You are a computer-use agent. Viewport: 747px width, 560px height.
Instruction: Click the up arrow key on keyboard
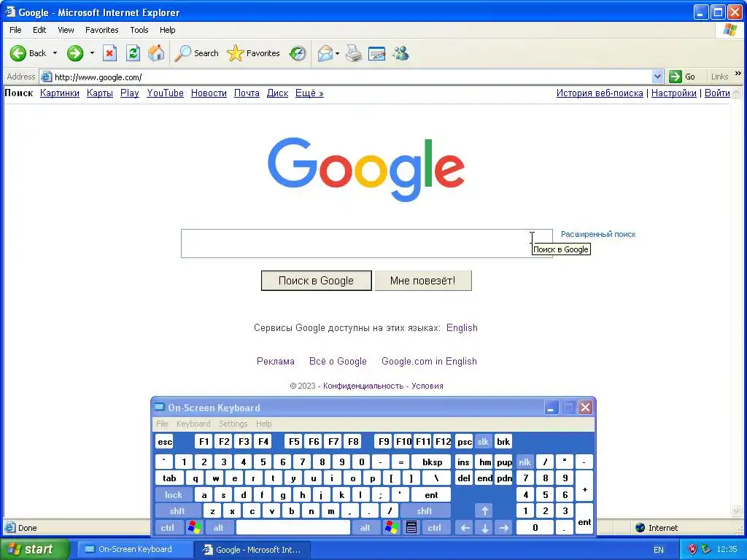tap(485, 511)
